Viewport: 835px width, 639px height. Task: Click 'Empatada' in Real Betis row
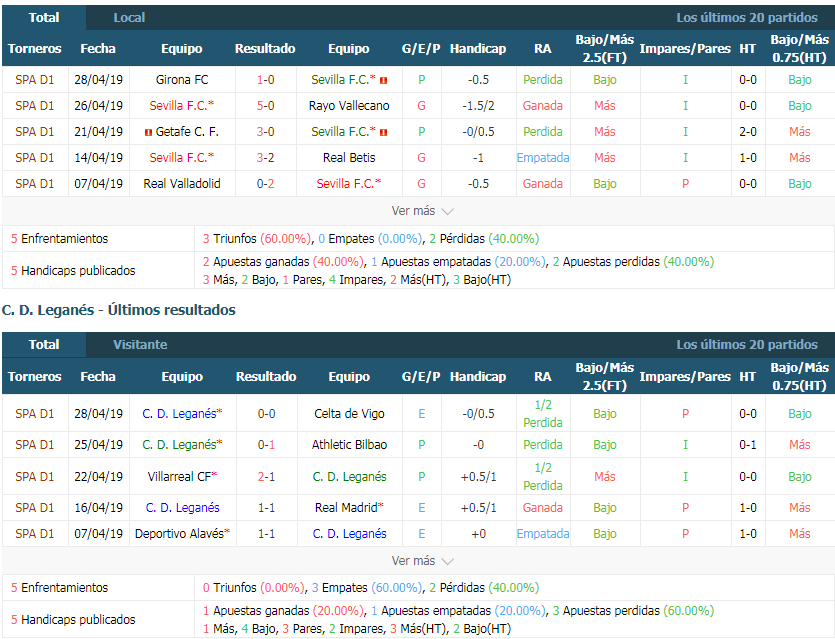pos(543,158)
